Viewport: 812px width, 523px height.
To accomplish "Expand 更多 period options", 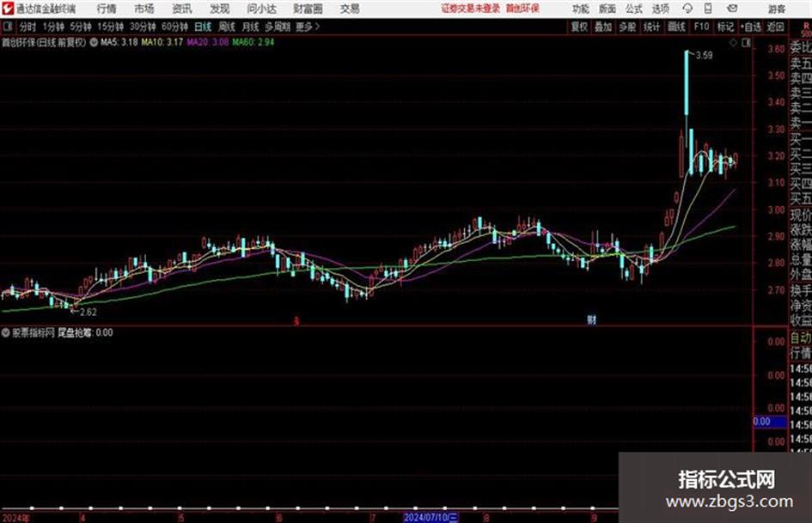I will coord(308,27).
